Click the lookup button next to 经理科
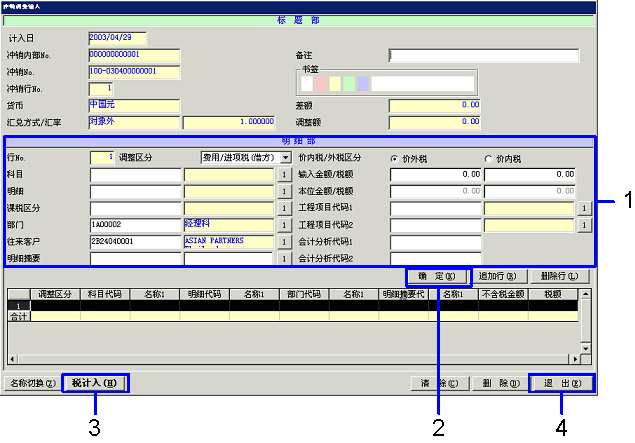 coord(284,226)
